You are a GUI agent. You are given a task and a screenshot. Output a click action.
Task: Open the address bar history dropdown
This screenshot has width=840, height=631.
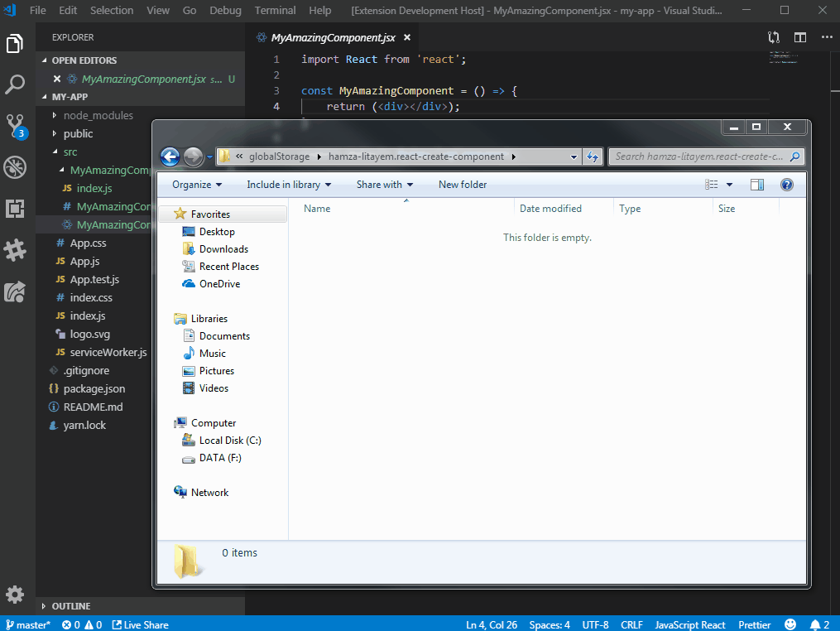tap(574, 157)
